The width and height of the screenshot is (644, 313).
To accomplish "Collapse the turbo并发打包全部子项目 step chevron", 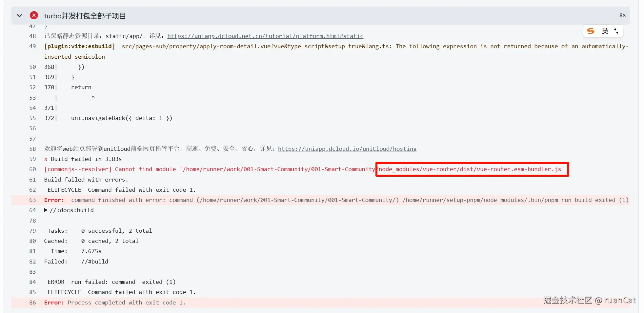I will (19, 16).
